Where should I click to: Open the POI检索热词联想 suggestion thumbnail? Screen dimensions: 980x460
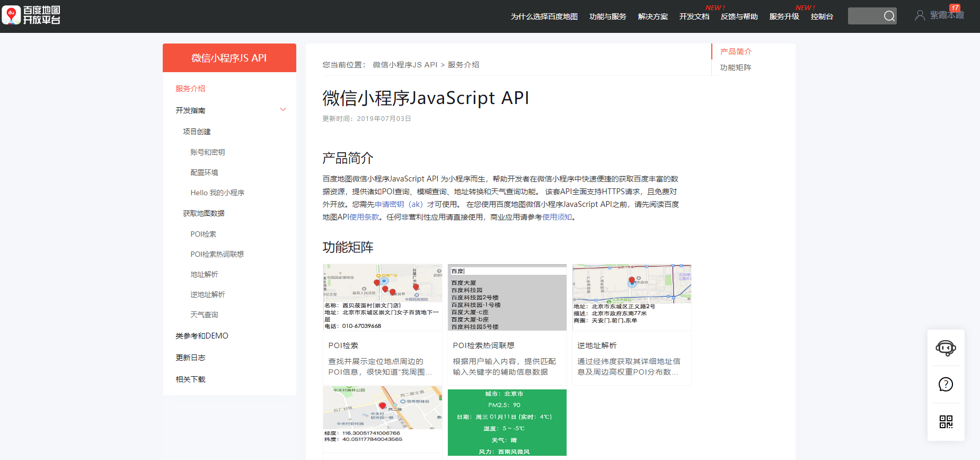pos(507,297)
